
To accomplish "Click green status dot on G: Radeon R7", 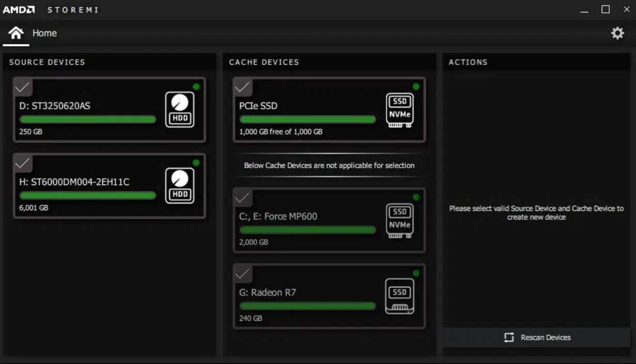I will click(416, 273).
